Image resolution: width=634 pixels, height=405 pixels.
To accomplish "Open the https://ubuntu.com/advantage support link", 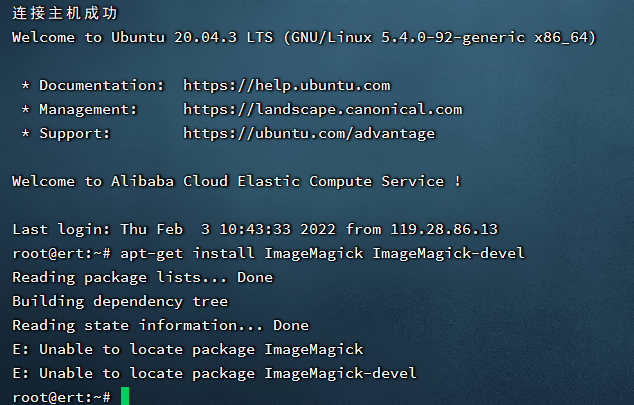I will pyautogui.click(x=309, y=134).
